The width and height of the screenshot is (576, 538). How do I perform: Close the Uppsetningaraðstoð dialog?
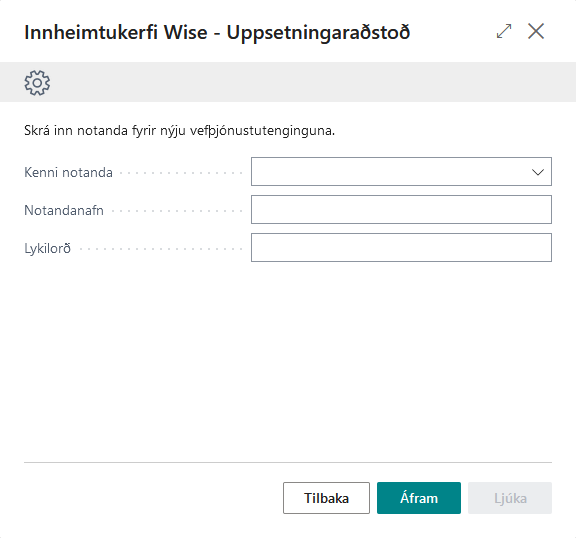click(x=536, y=31)
